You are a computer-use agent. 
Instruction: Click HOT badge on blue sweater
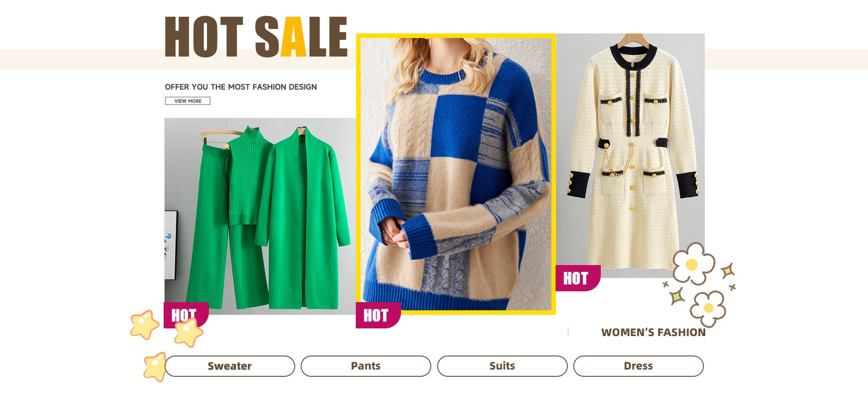click(378, 315)
